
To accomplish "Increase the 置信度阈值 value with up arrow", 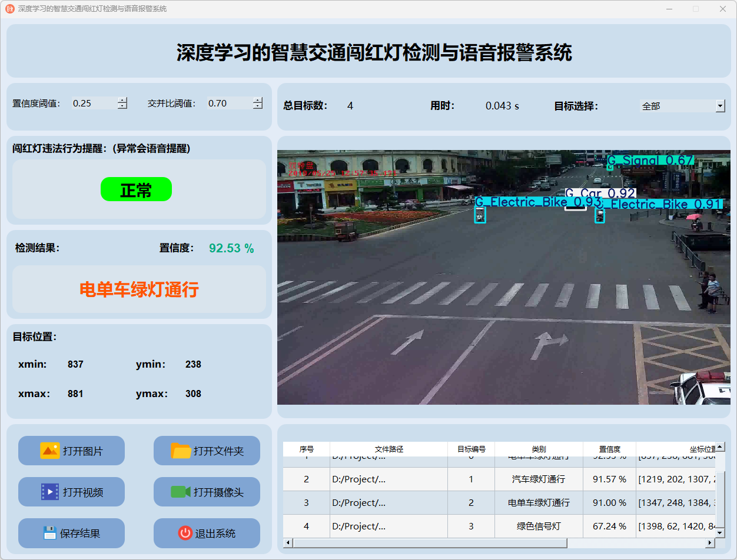I will click(122, 100).
